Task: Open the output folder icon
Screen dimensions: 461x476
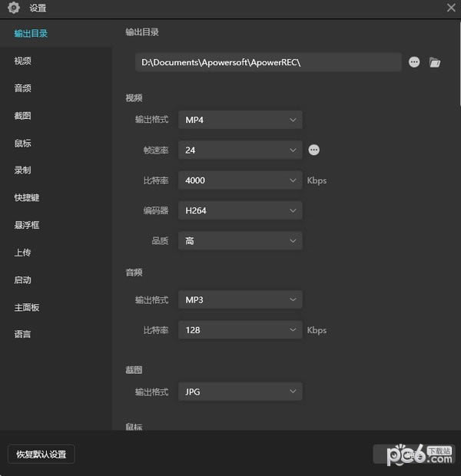Action: (435, 62)
